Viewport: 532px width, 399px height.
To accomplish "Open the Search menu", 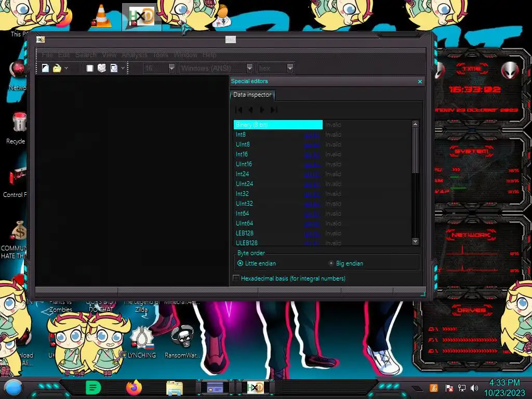I will pos(86,55).
